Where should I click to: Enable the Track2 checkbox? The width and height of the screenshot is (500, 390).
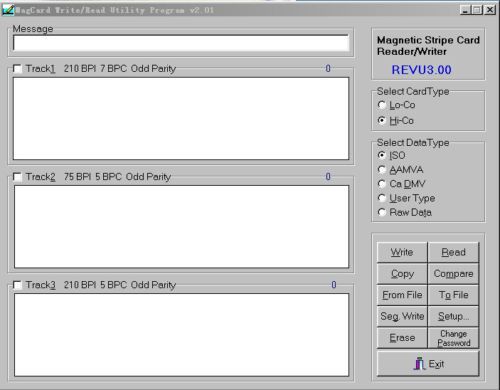coord(17,177)
